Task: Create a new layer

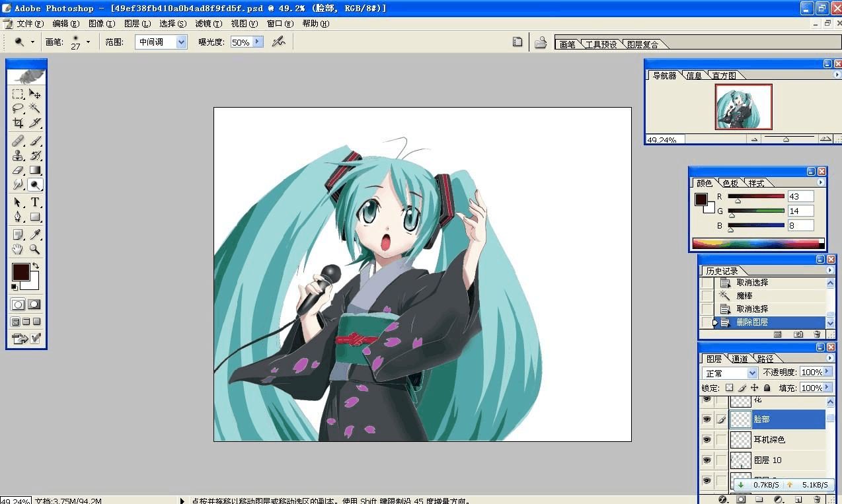Action: [798, 499]
